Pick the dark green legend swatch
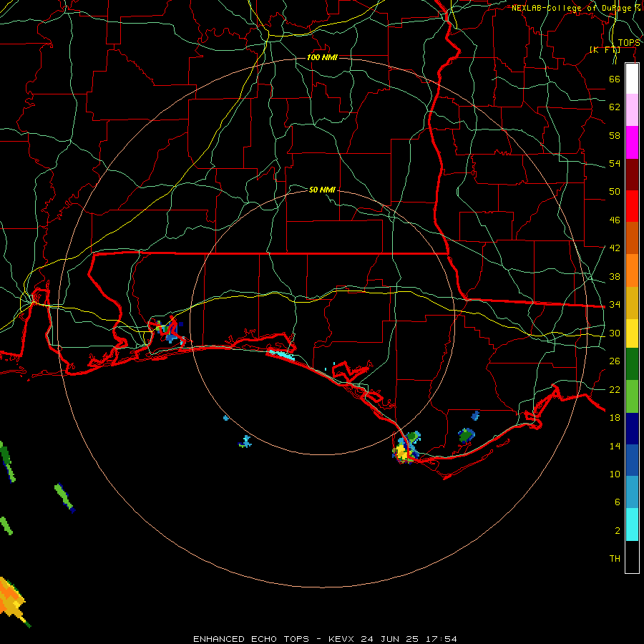This screenshot has width=644, height=644. 632,364
